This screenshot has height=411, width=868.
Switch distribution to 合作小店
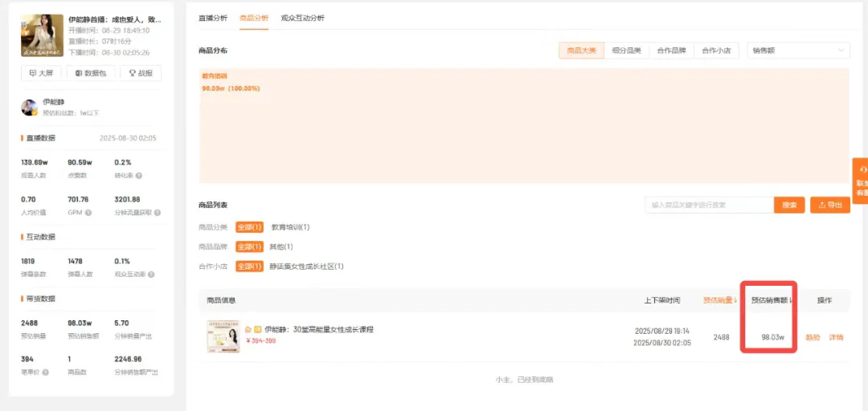click(x=716, y=51)
